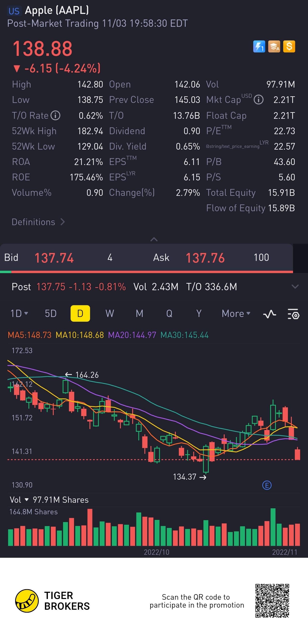Screen dimensions: 308x644
Task: Tap the Prev Close value 145.03
Action: (x=187, y=100)
